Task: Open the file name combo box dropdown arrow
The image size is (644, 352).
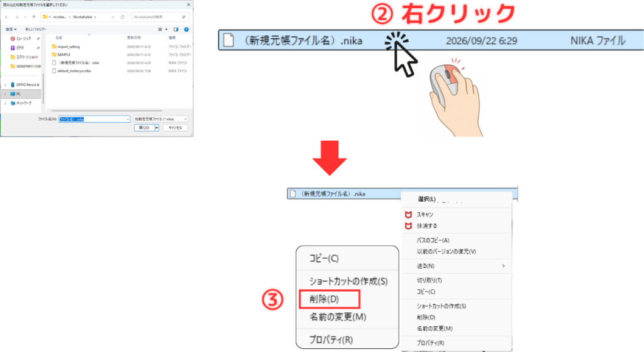Action: point(128,119)
